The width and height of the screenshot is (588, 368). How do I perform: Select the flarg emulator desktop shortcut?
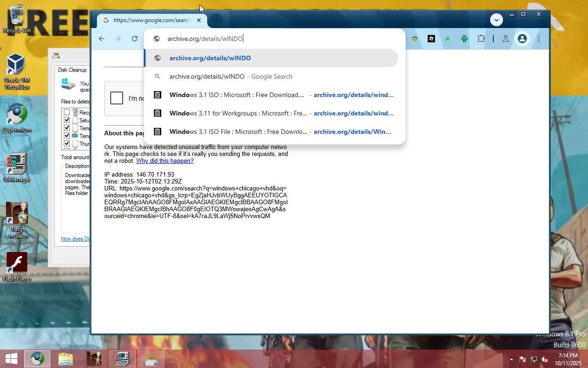17,220
